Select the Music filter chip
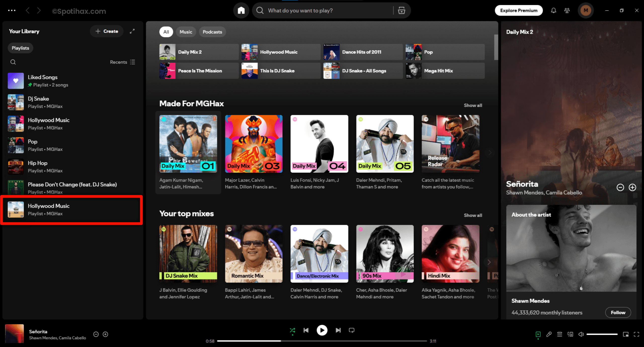The width and height of the screenshot is (644, 347). point(186,32)
